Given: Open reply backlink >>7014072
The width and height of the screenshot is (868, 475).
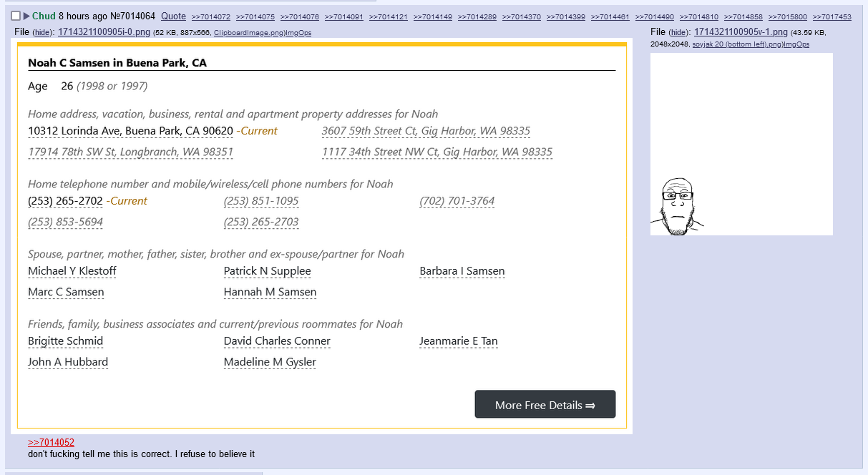Looking at the screenshot, I should 211,16.
